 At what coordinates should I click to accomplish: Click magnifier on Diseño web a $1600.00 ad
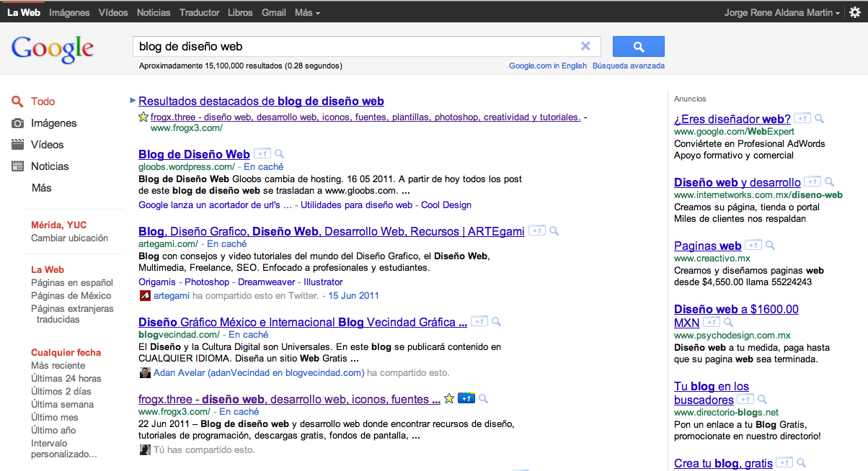[x=729, y=323]
